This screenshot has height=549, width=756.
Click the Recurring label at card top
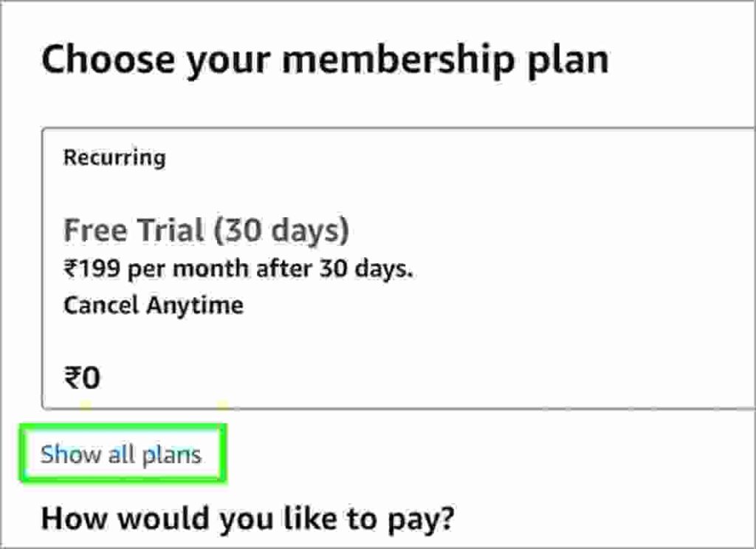tap(114, 157)
